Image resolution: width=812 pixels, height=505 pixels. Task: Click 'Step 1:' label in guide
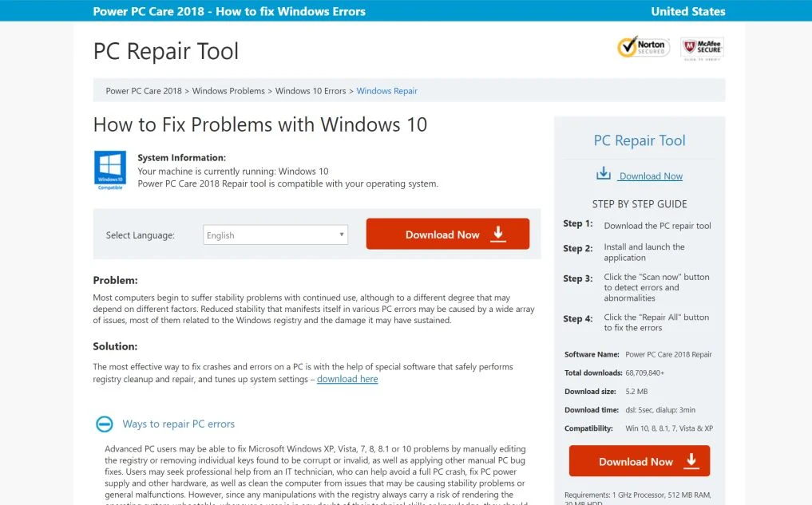point(578,223)
